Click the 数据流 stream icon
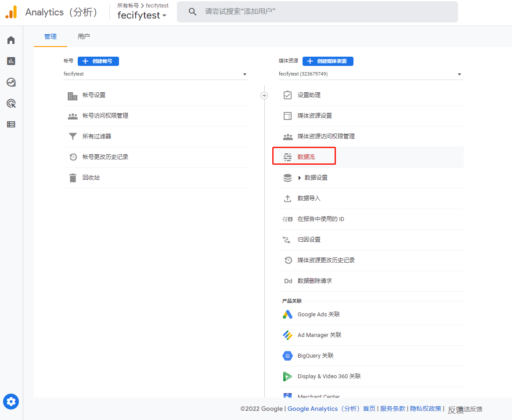Viewport: 512px width, 420px height. coord(287,157)
